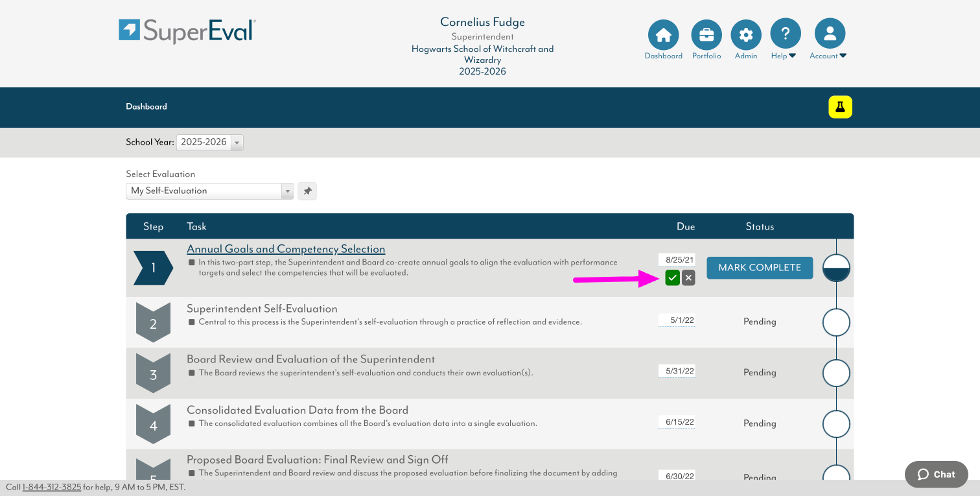The width and height of the screenshot is (980, 496).
Task: Click Hogwarts School of Witchcraft and Wizardry text
Action: pos(482,54)
